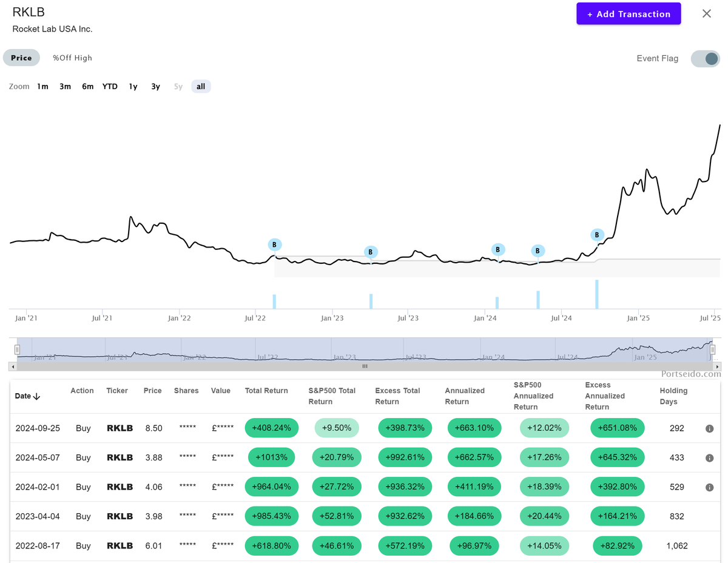
Task: Click the Buy flag near Jul '22
Action: coord(275,245)
